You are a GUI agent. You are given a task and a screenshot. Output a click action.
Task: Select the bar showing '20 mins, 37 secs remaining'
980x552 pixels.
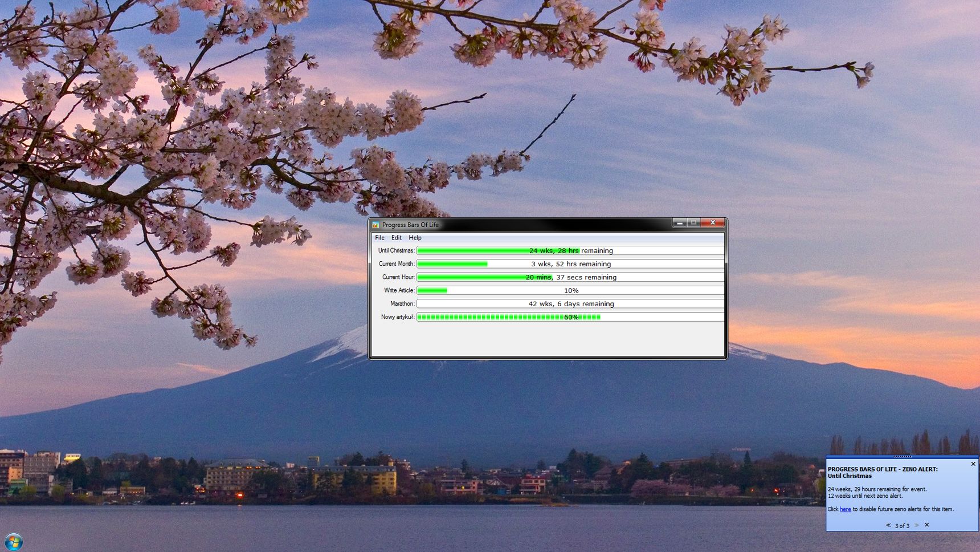[570, 277]
